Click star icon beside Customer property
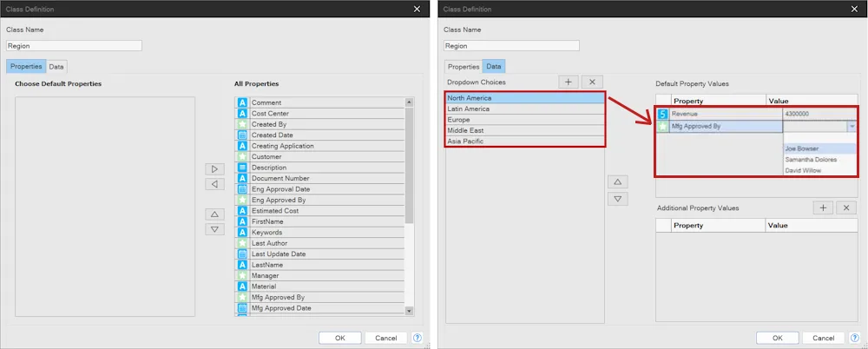 coord(242,157)
